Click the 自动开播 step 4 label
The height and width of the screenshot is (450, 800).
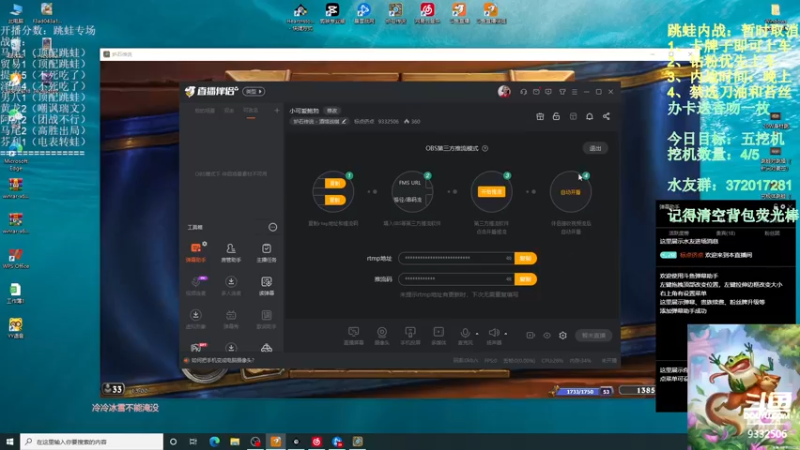point(570,192)
